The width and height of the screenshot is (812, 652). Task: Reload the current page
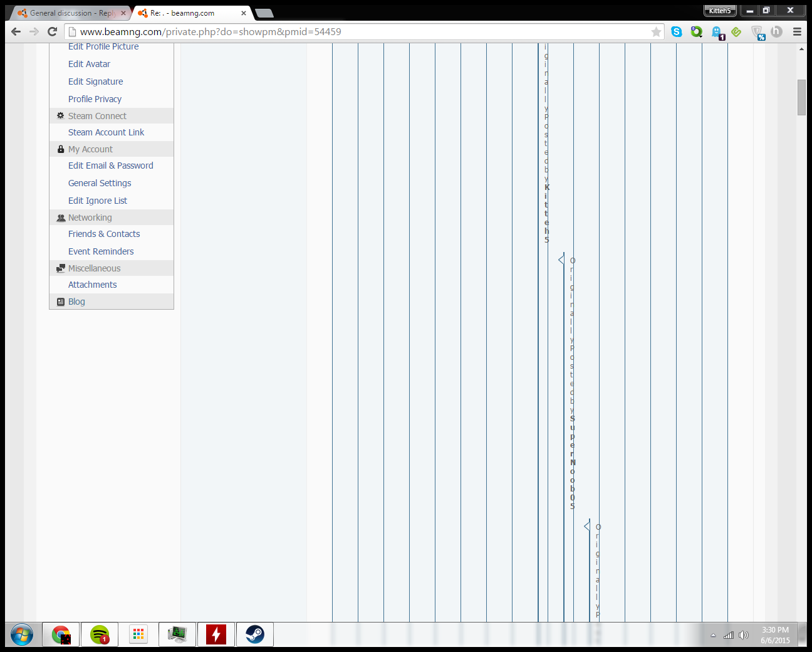click(53, 31)
